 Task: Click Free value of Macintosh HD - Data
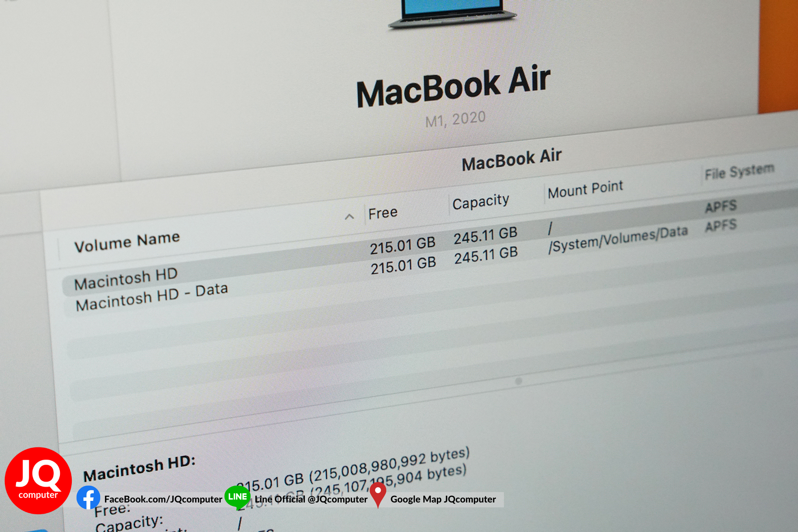403,265
